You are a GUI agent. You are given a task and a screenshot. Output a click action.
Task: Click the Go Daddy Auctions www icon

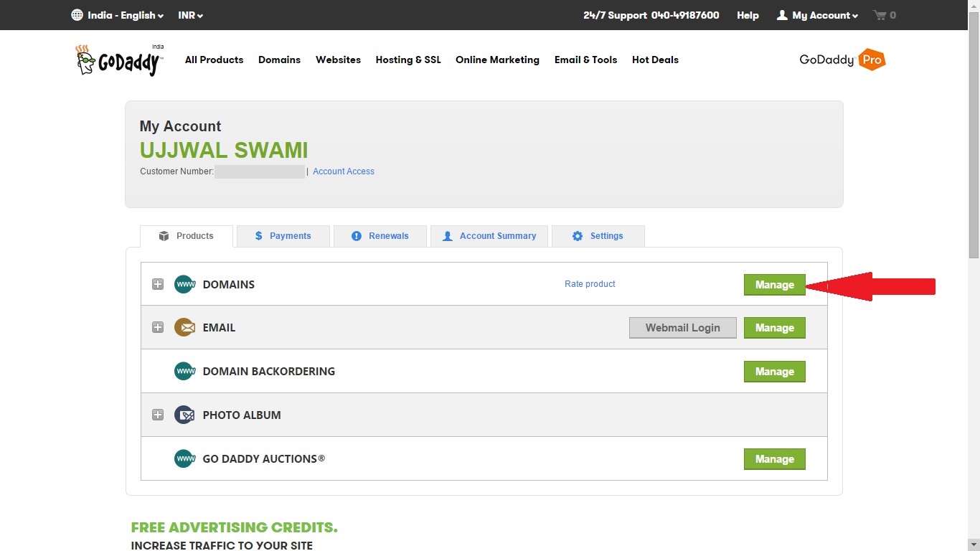185,458
